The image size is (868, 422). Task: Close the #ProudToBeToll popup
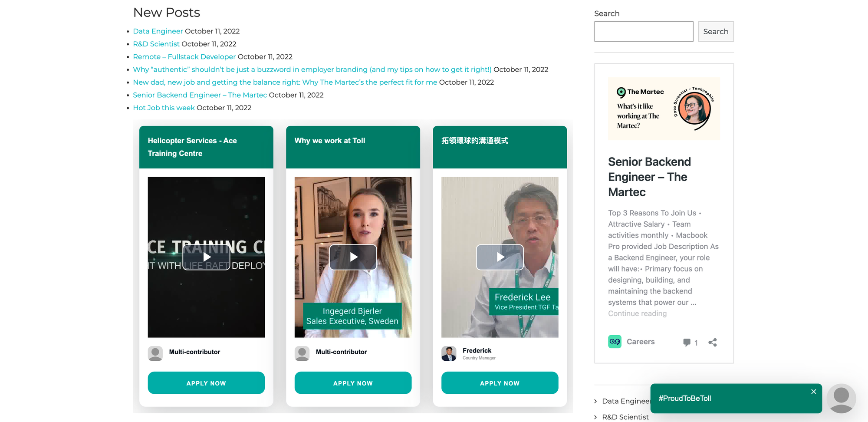pos(813,392)
